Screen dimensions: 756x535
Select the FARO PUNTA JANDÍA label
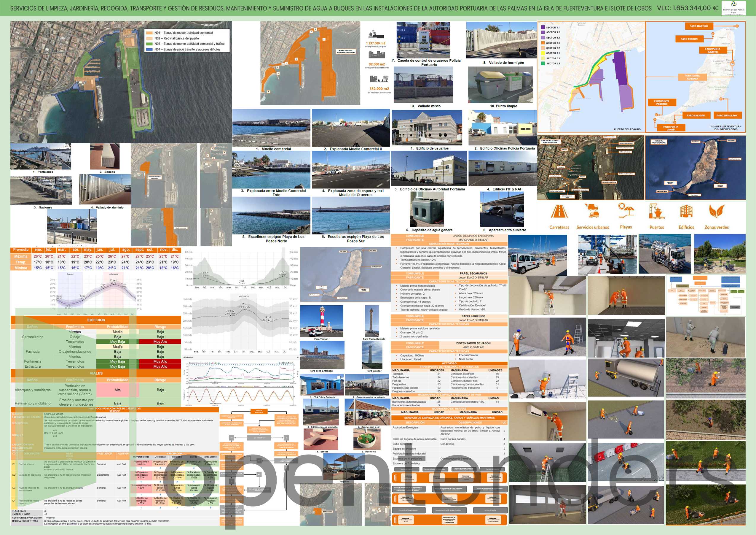click(x=671, y=128)
